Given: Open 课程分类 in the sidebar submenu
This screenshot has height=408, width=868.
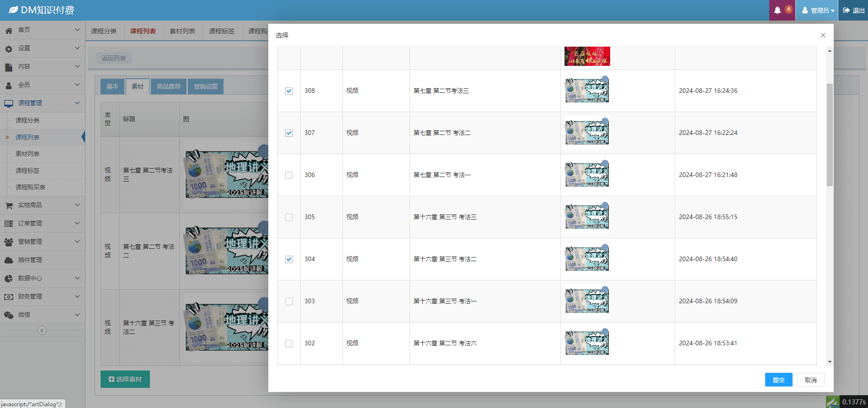Looking at the screenshot, I should point(27,120).
